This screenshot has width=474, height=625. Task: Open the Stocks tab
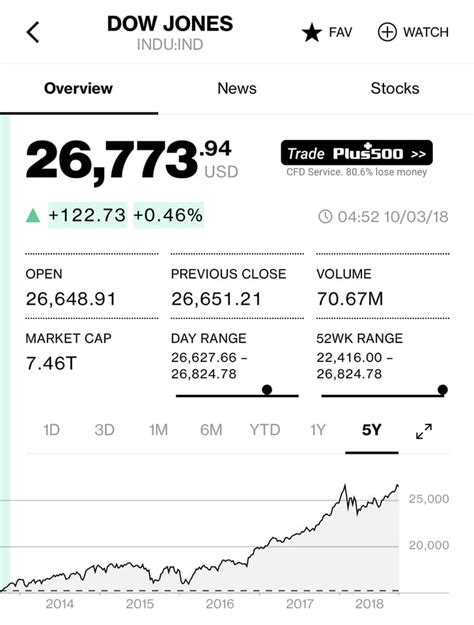coord(395,88)
